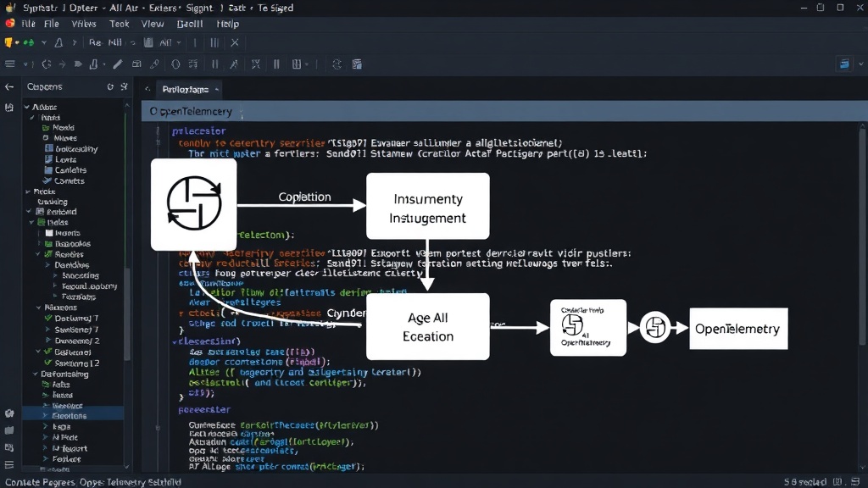Click the 'Insumenty Instrugement' diagram box
The height and width of the screenshot is (488, 868).
pos(428,206)
